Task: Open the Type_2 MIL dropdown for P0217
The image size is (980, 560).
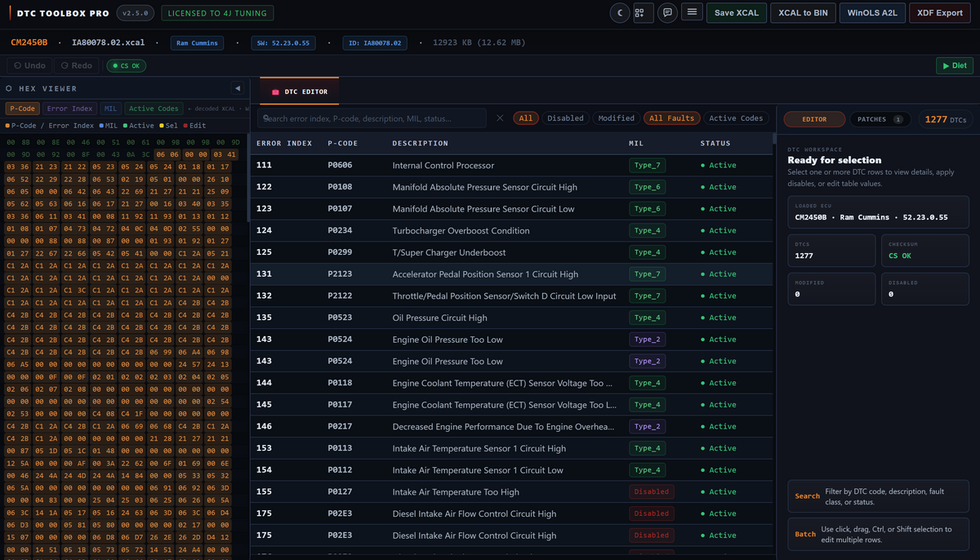Action: 647,427
